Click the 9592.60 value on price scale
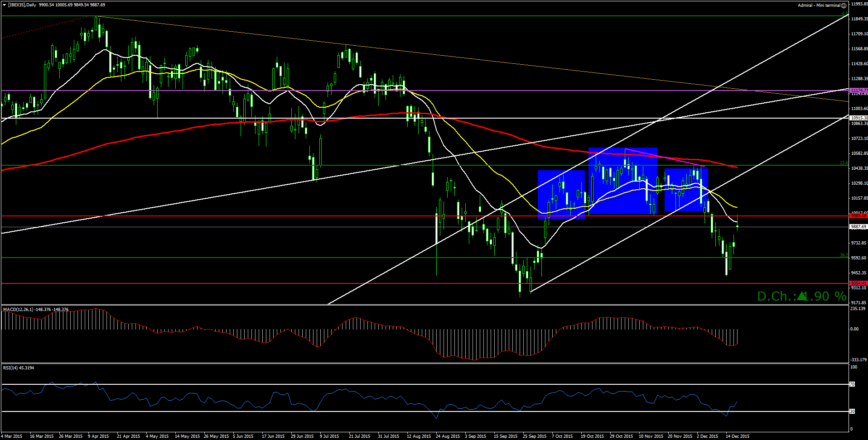This screenshot has width=868, height=440. 858,258
